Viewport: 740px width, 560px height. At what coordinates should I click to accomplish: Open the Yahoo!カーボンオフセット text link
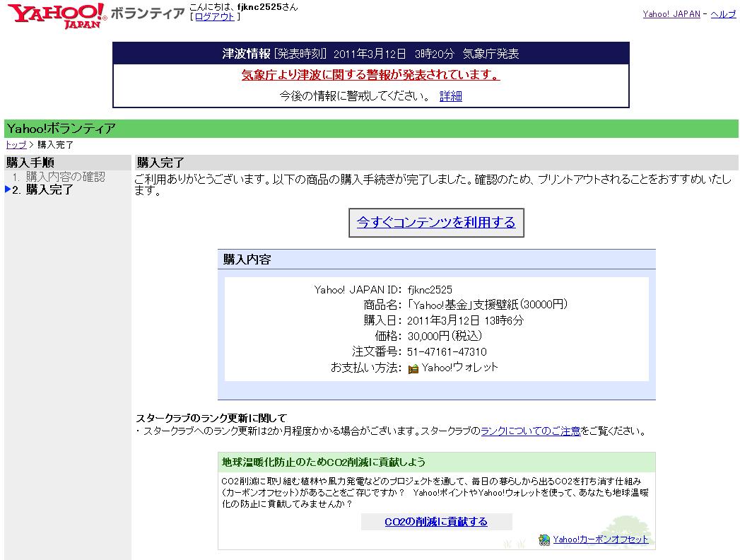coord(600,539)
